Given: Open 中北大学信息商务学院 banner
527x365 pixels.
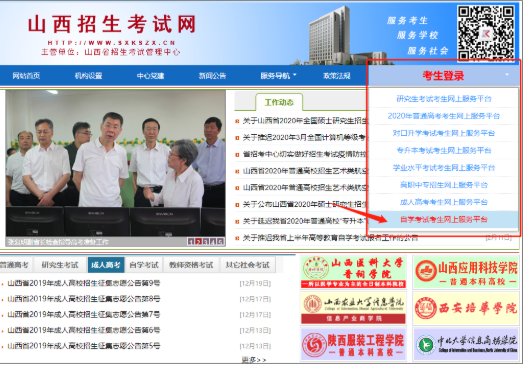Looking at the screenshot, I should click(466, 344).
